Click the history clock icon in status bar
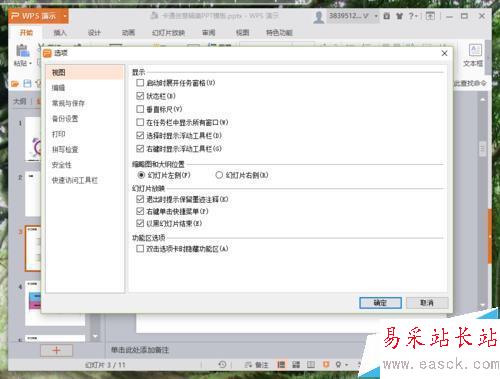This screenshot has width=500, height=379. pos(222,364)
